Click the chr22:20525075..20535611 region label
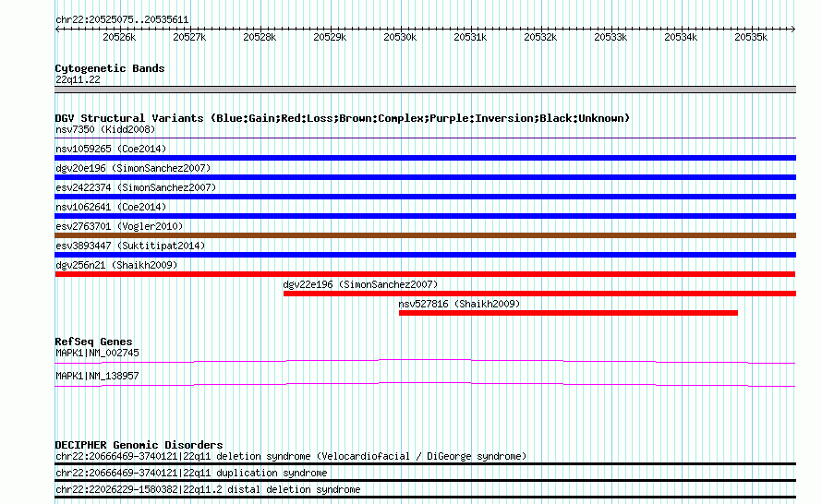822x504 pixels. pos(122,20)
